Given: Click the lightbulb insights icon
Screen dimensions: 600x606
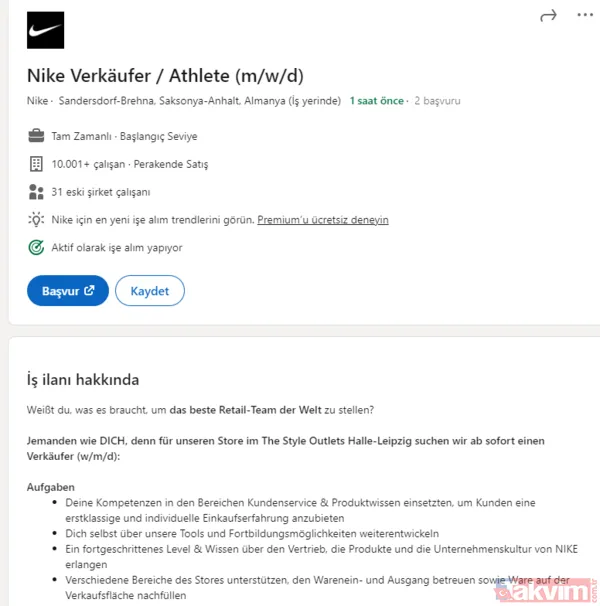Looking at the screenshot, I should [36, 219].
